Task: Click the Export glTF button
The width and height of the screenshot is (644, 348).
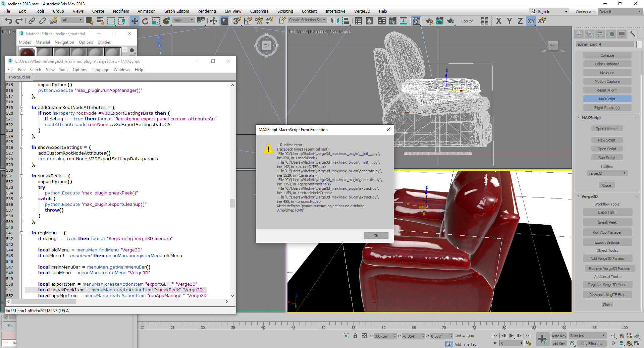Action: 607,212
